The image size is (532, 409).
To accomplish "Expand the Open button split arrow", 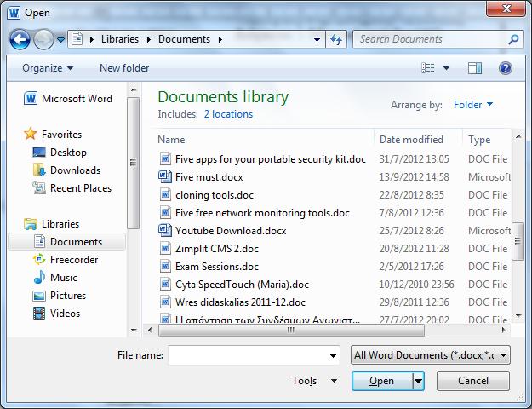I will click(418, 381).
